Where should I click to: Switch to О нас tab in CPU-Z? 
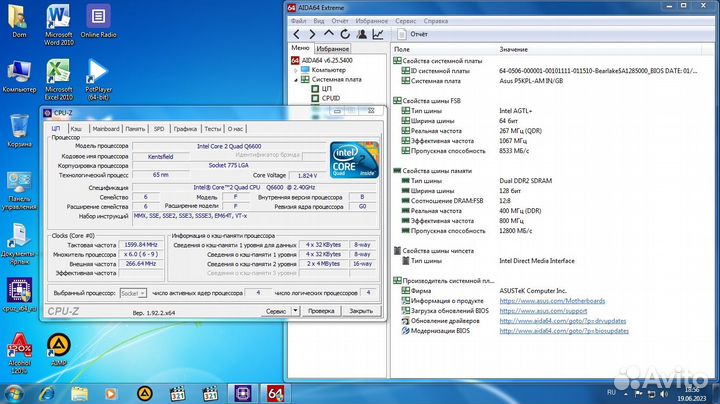click(235, 129)
